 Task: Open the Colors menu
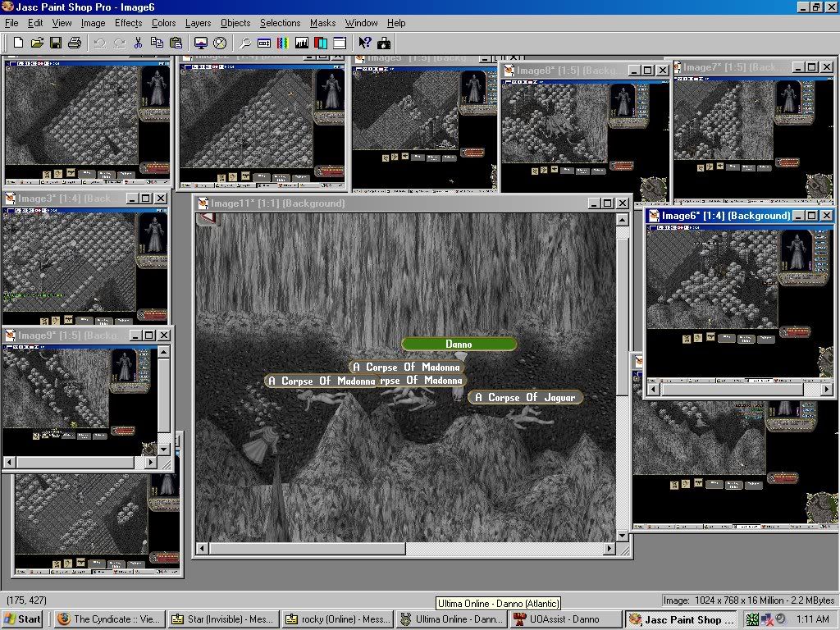click(x=163, y=23)
